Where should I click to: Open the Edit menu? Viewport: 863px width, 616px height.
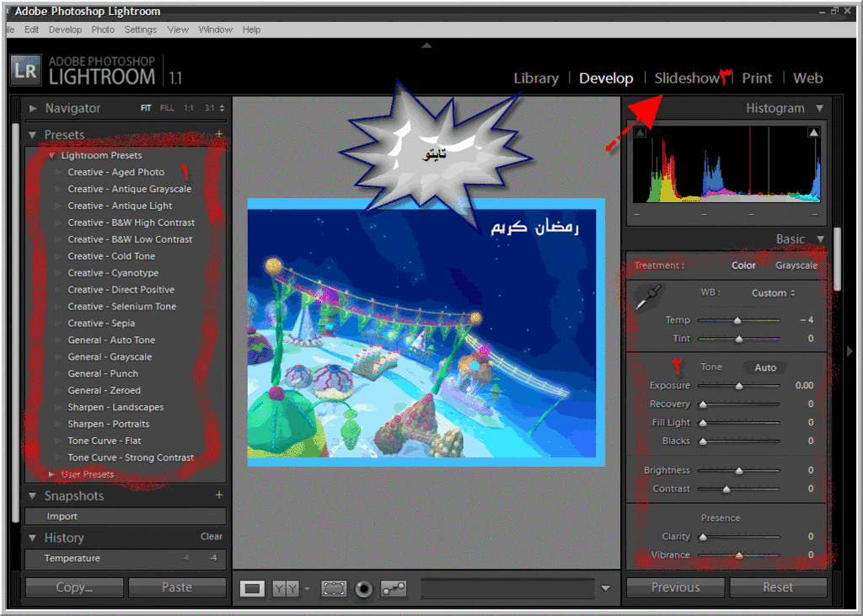click(31, 29)
